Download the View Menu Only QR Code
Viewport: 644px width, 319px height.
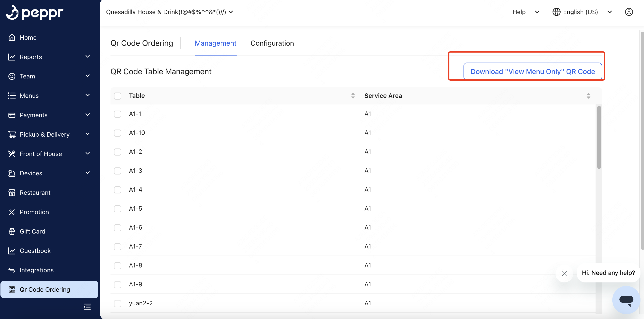[533, 71]
